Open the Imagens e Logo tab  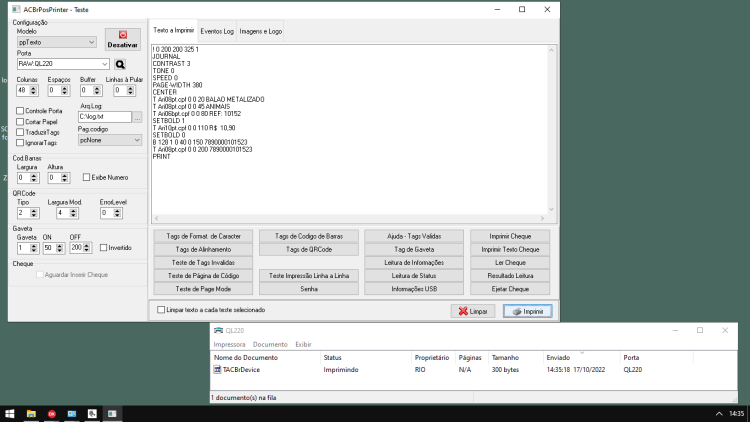(x=261, y=32)
